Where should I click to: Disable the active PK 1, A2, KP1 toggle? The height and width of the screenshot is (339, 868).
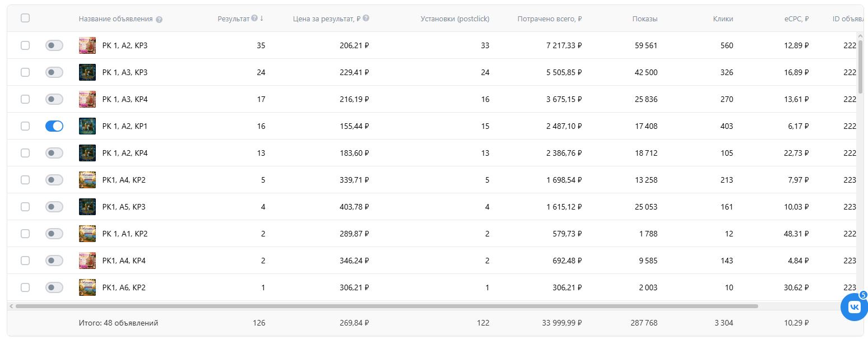(x=54, y=126)
